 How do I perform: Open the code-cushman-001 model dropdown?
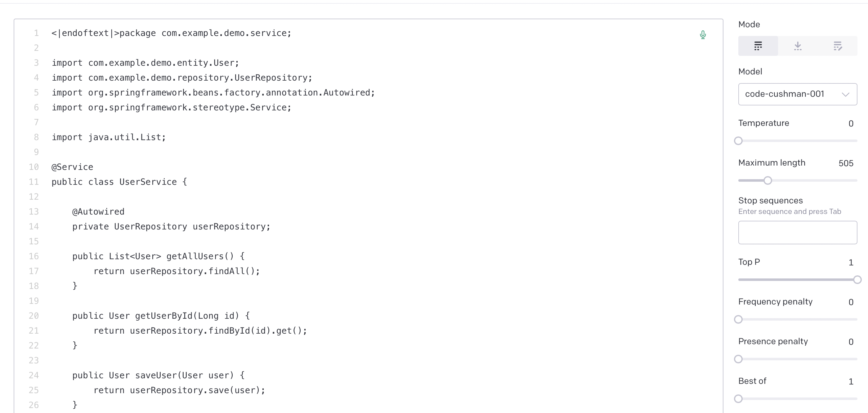coord(798,94)
